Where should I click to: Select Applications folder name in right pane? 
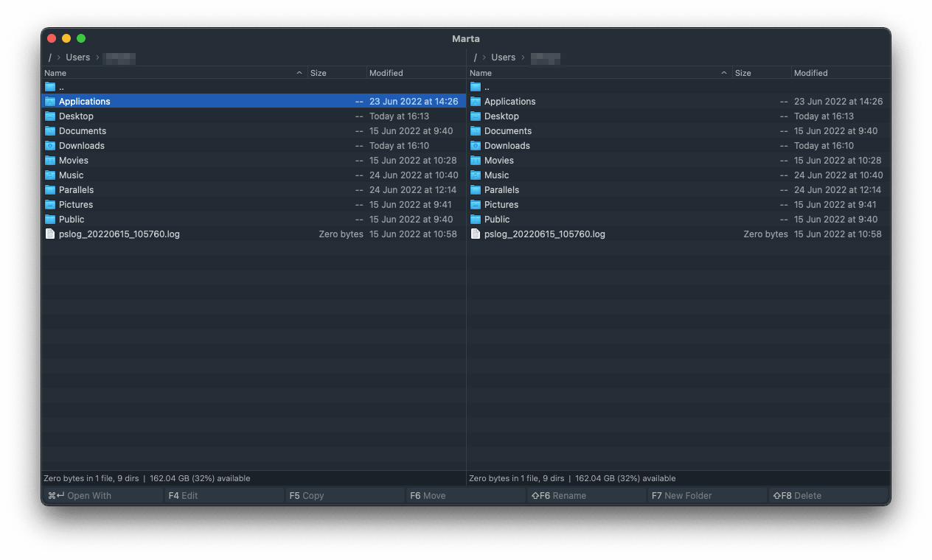tap(510, 102)
